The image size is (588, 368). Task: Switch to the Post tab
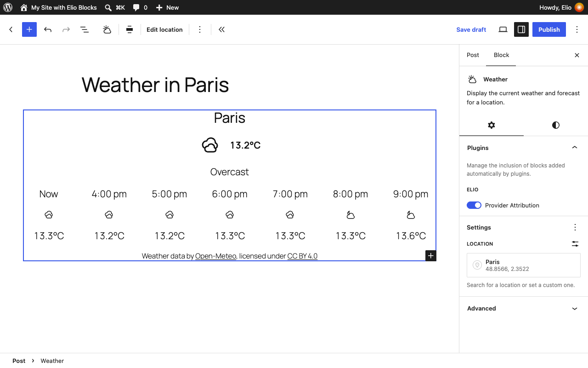[x=473, y=55]
